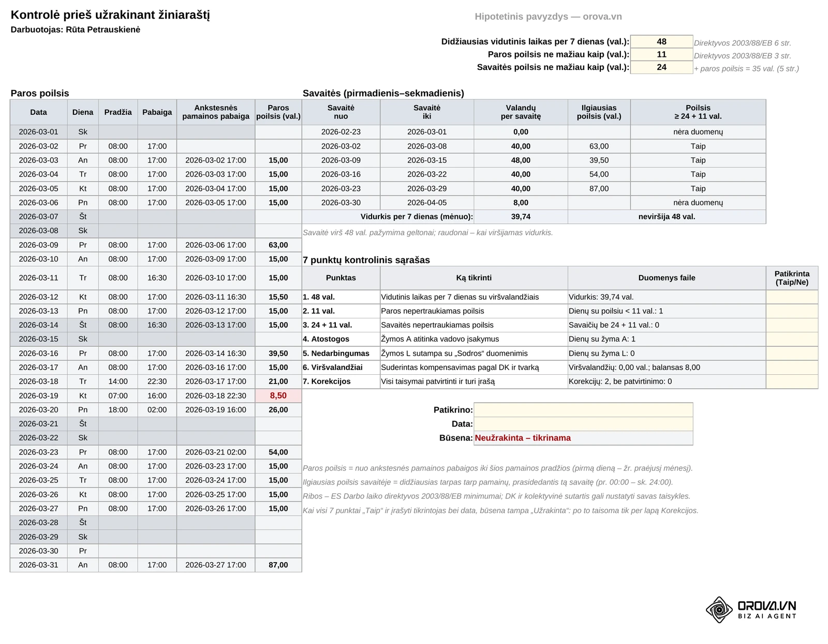This screenshot has width=828, height=644.
Task: Click the 'Ilgiausias poilsis (val.)' column header
Action: pyautogui.click(x=599, y=112)
